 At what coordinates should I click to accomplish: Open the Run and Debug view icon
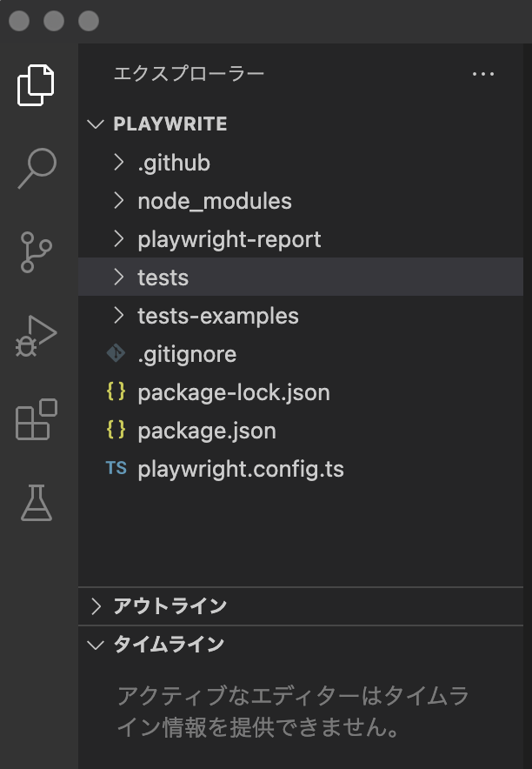pyautogui.click(x=37, y=336)
